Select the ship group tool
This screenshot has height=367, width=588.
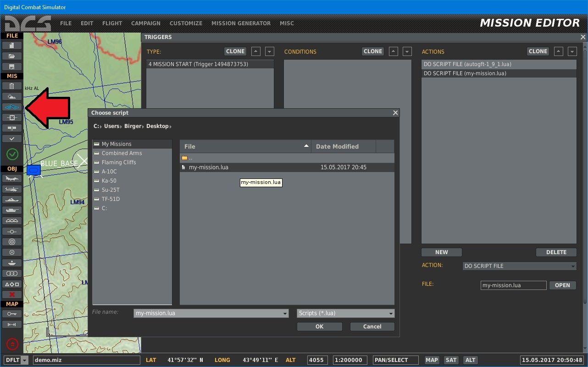[12, 200]
